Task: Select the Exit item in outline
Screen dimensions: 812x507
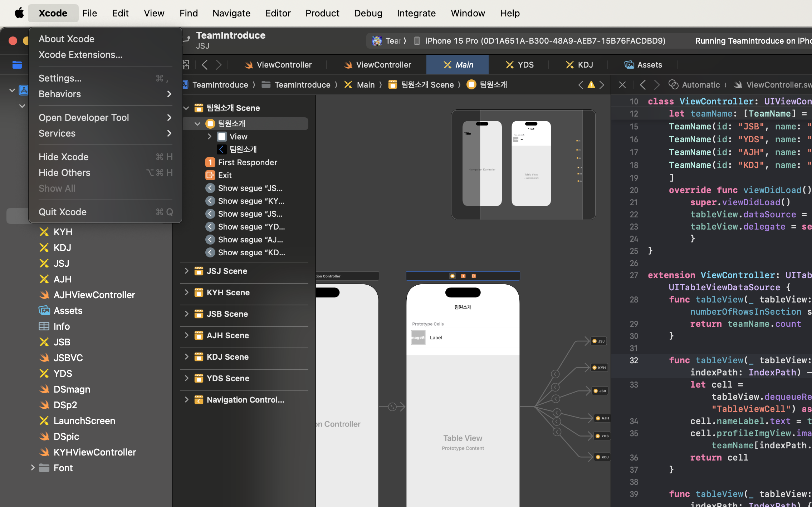Action: click(225, 175)
